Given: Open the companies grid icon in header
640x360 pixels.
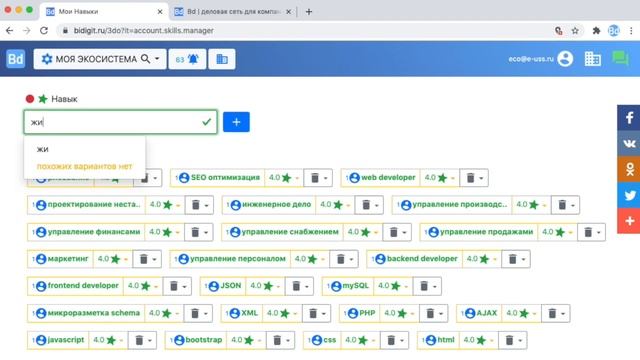Looking at the screenshot, I should coord(593,59).
